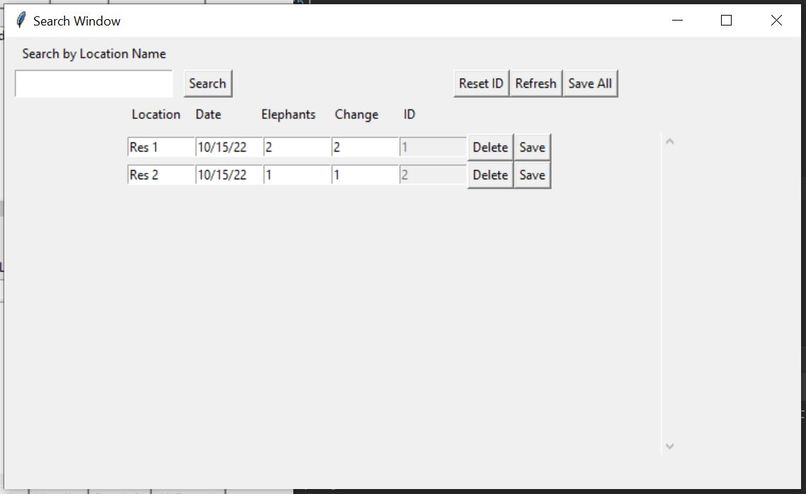Edit the Elephants field in the Res 2 row

pos(297,175)
